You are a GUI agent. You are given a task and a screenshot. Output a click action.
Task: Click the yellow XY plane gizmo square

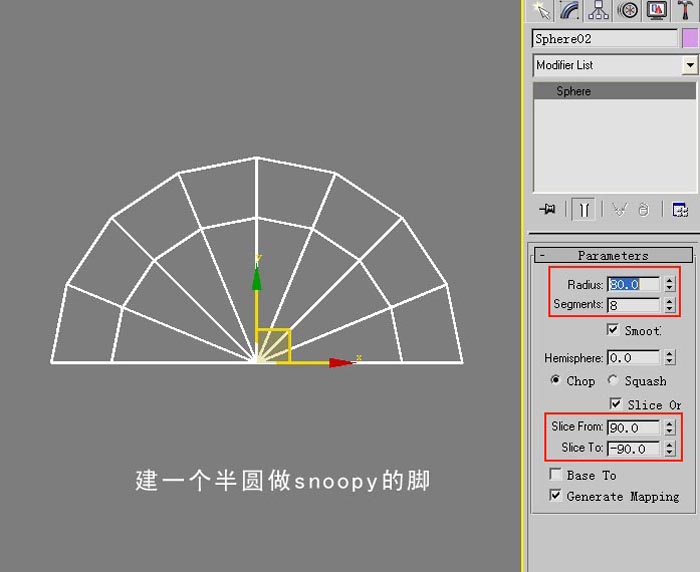[274, 346]
